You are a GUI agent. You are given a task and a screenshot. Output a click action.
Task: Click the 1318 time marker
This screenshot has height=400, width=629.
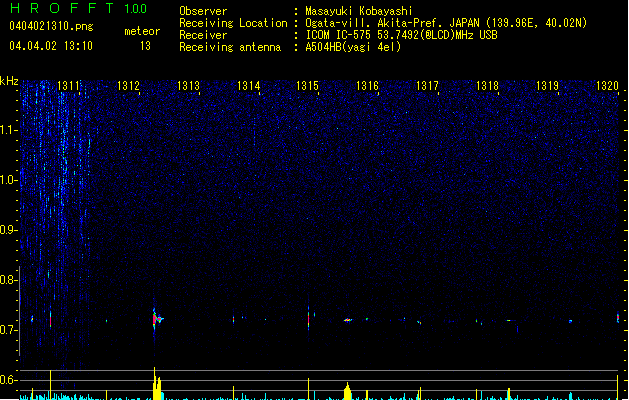pyautogui.click(x=487, y=86)
